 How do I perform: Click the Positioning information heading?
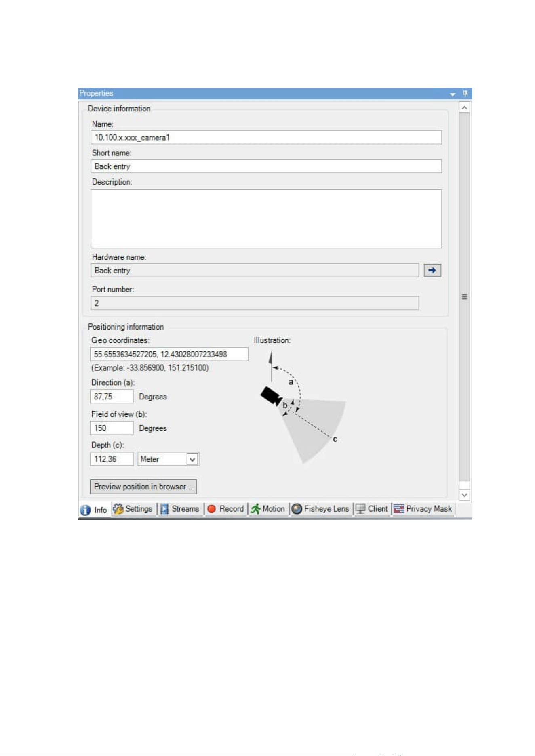point(126,327)
